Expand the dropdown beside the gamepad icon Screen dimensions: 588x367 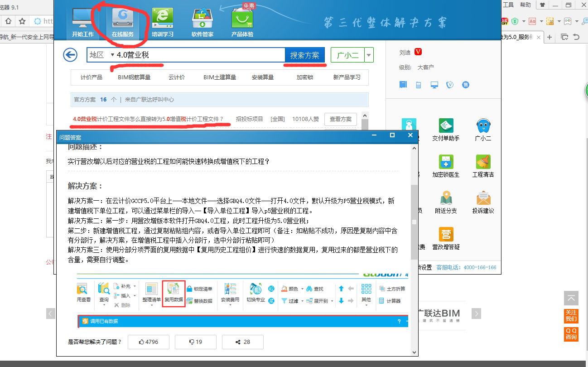(576, 21)
